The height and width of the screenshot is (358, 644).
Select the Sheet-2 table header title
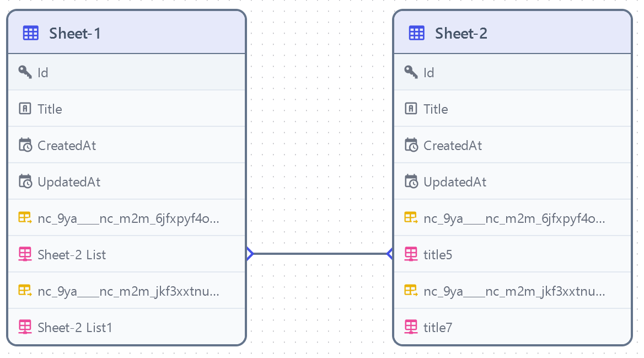point(461,33)
